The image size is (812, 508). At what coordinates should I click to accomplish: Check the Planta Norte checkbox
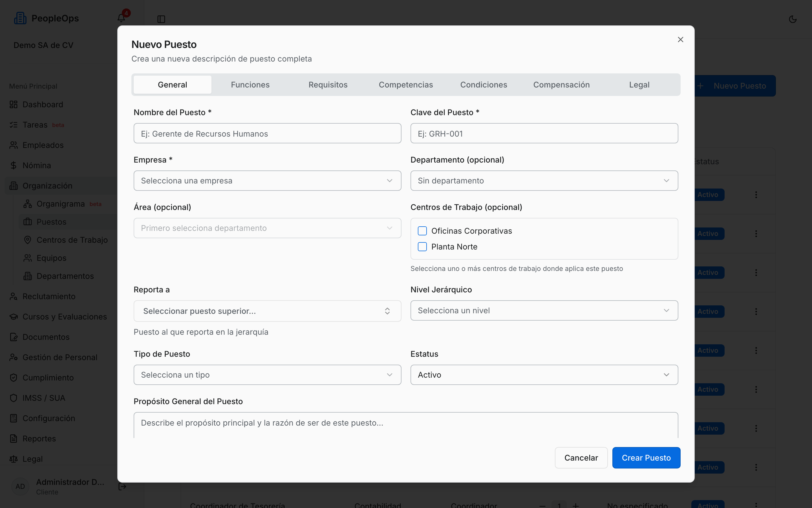click(x=422, y=247)
